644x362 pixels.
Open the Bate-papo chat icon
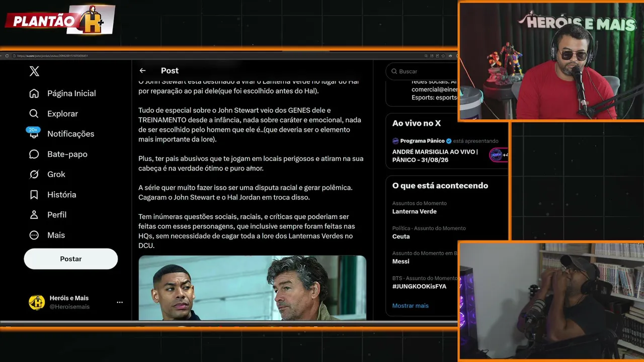(x=34, y=154)
